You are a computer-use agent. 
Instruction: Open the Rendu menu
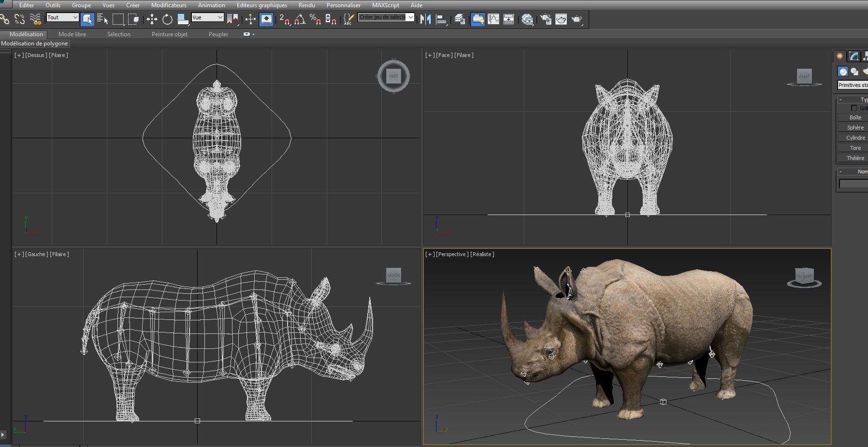tap(307, 5)
